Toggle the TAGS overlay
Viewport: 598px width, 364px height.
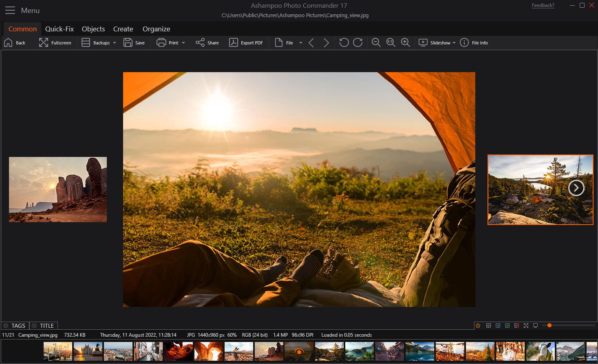click(14, 325)
